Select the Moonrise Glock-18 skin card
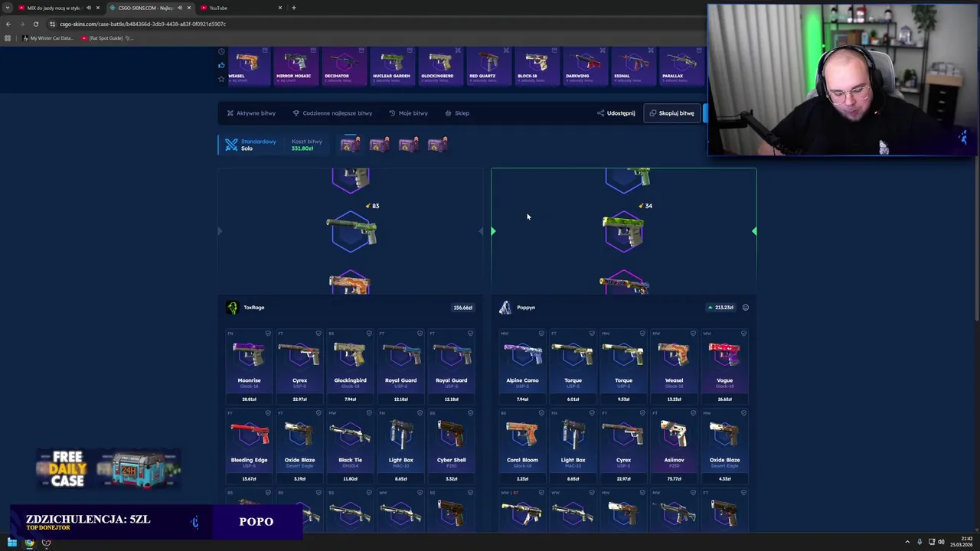The height and width of the screenshot is (551, 980). click(249, 367)
